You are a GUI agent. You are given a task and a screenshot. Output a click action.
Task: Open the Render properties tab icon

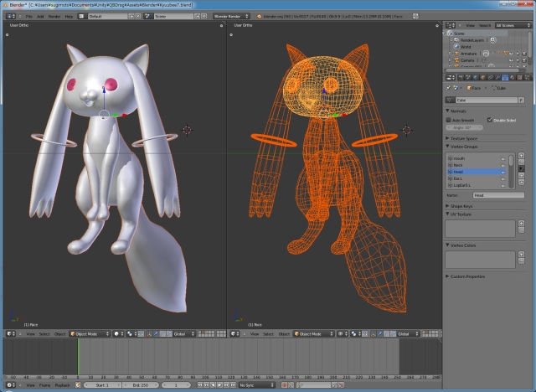point(461,78)
